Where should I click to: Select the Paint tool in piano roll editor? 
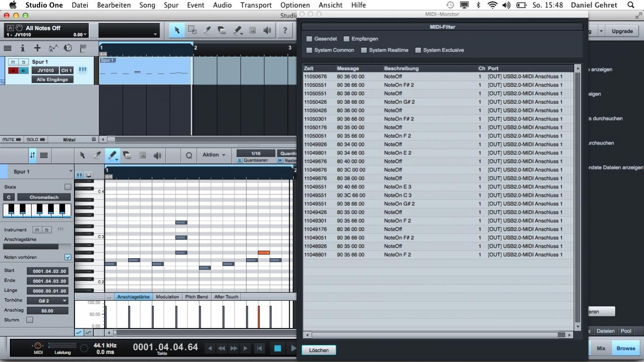[x=112, y=155]
